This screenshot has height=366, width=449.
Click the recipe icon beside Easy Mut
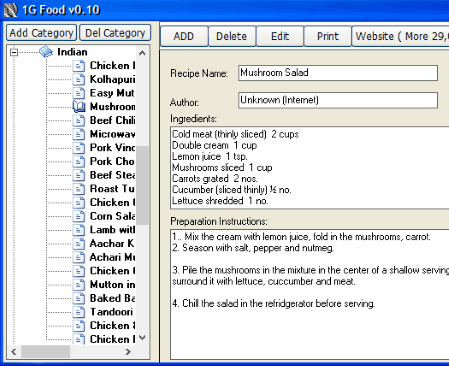pyautogui.click(x=79, y=93)
